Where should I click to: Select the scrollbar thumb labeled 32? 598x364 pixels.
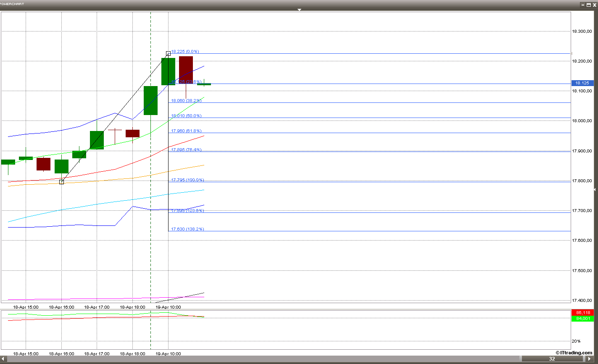(552, 359)
